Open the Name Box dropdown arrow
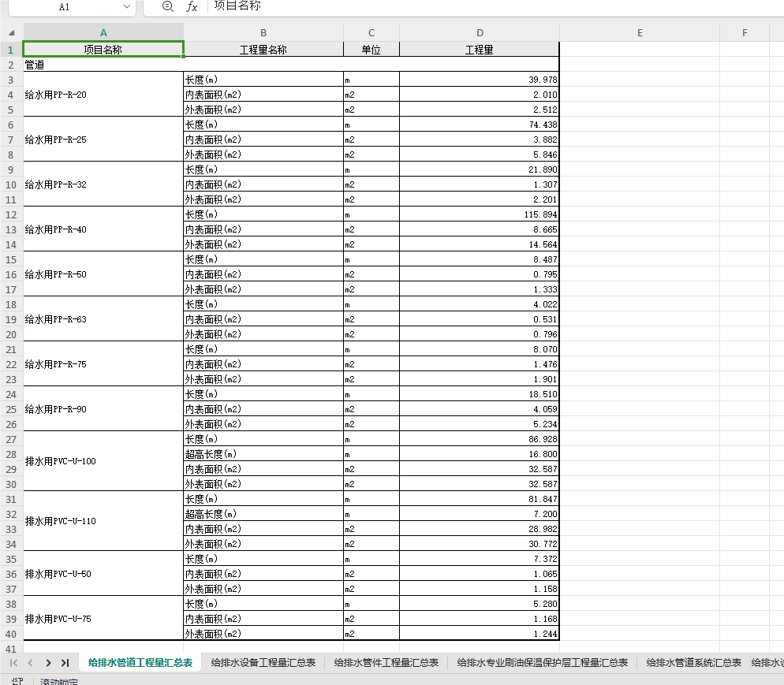Image resolution: width=784 pixels, height=685 pixels. click(x=126, y=6)
